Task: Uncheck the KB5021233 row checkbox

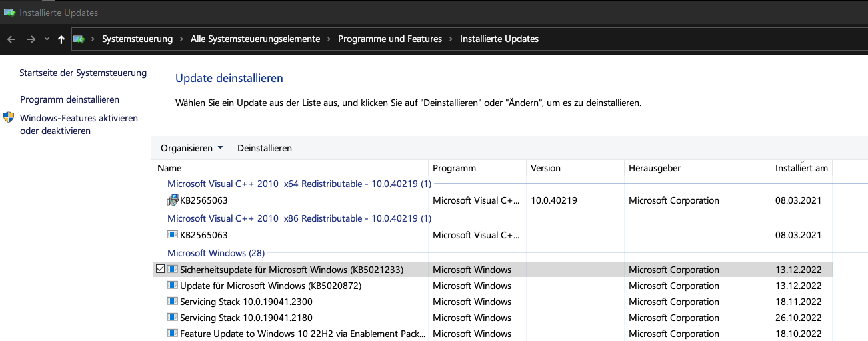Action: coord(160,270)
